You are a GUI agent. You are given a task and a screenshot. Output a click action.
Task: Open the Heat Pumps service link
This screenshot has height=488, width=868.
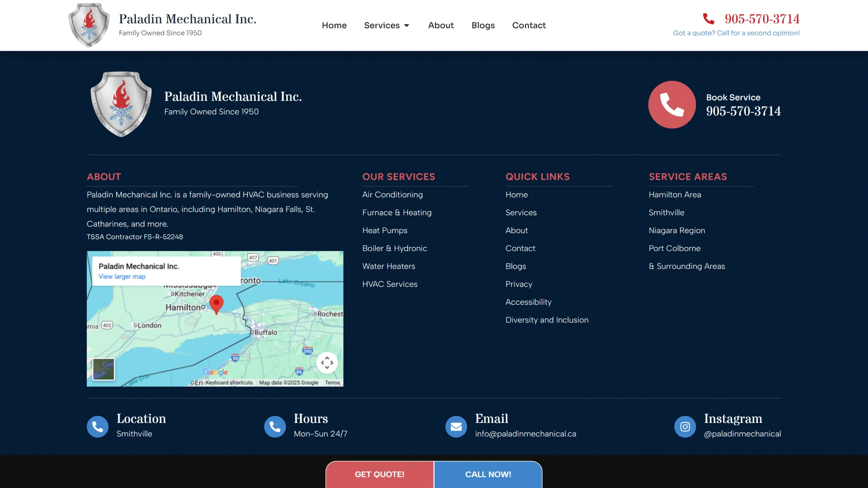(384, 230)
